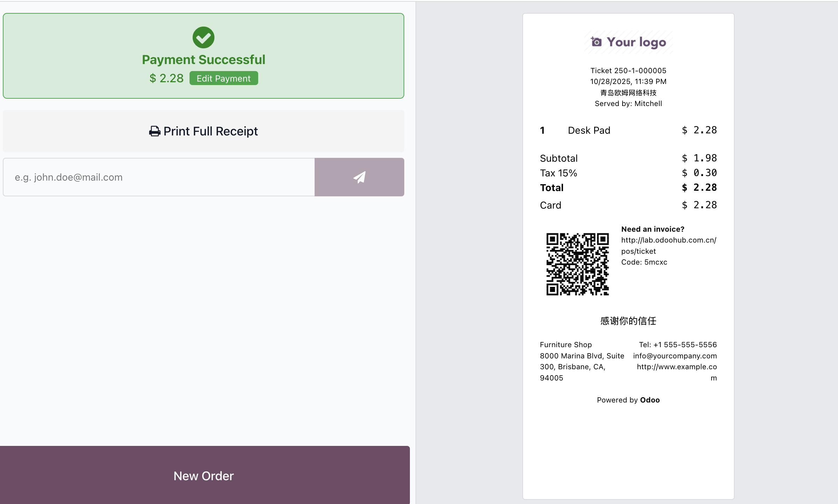Screen dimensions: 838x504
Task: Click the green payment success checkmark icon
Action: click(x=203, y=37)
